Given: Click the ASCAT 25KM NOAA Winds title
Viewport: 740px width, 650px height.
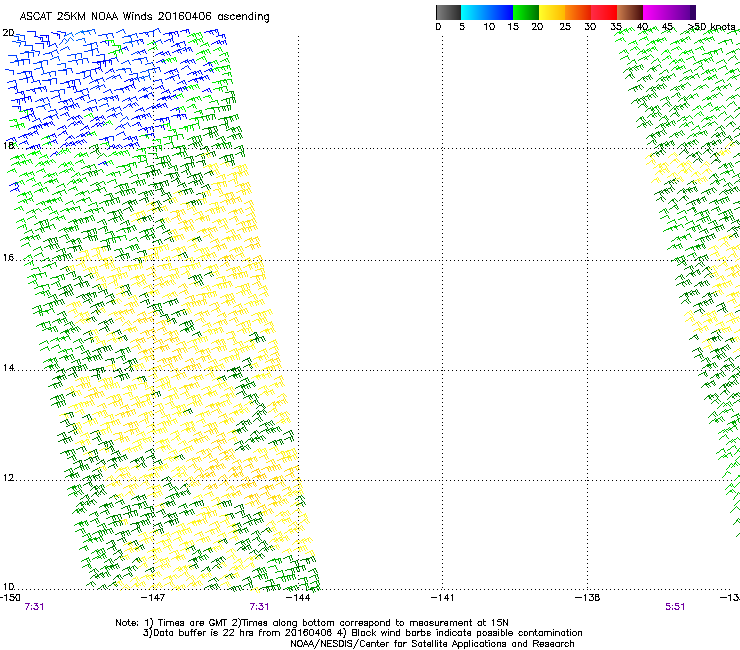Looking at the screenshot, I should [x=144, y=17].
